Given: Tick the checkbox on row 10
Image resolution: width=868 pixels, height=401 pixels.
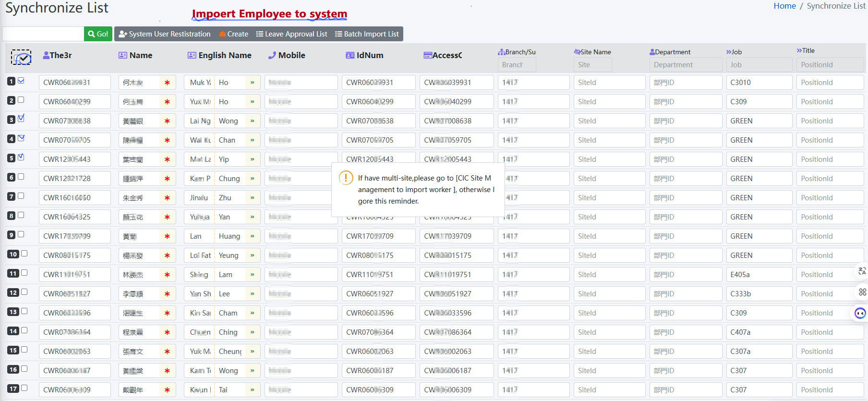Looking at the screenshot, I should point(24,254).
